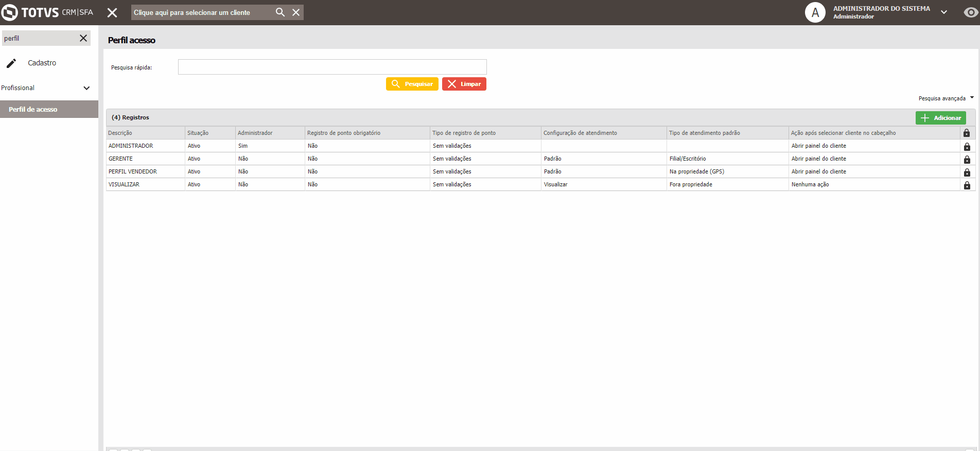The image size is (980, 451).
Task: Sort by the Administrador column header
Action: [270, 133]
